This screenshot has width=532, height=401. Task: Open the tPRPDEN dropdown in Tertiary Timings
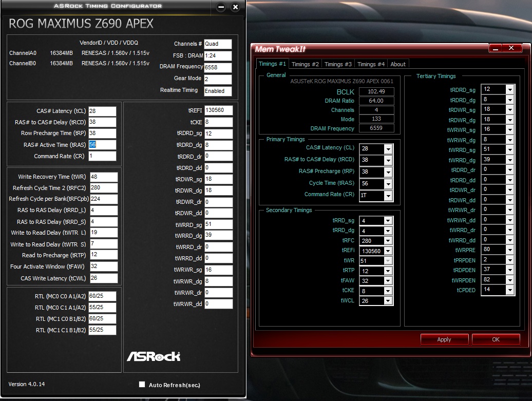[509, 260]
